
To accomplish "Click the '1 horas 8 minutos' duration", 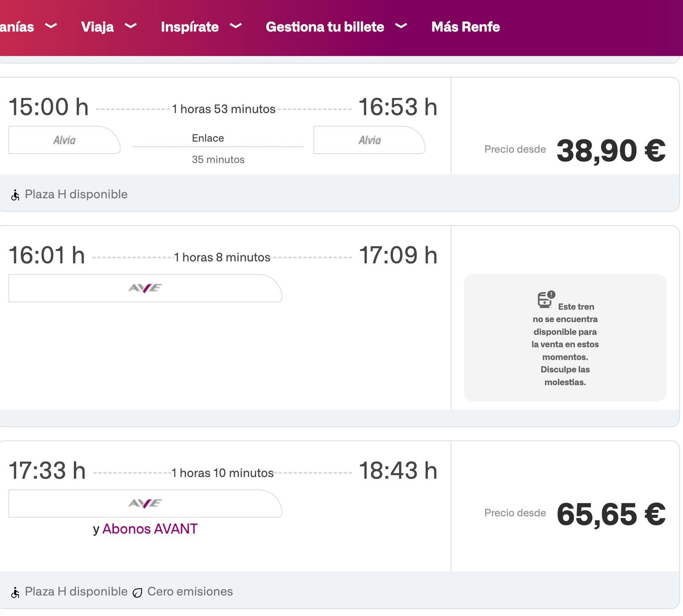I will tap(222, 257).
